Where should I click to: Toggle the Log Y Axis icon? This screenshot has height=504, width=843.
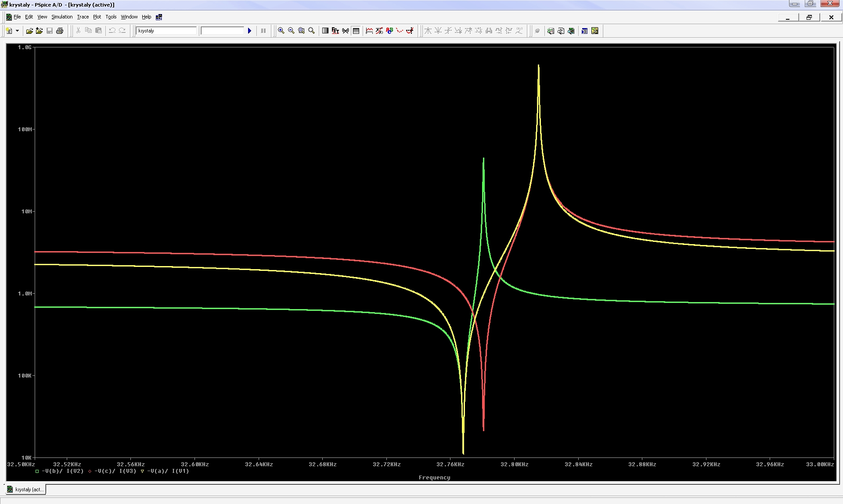click(x=356, y=31)
